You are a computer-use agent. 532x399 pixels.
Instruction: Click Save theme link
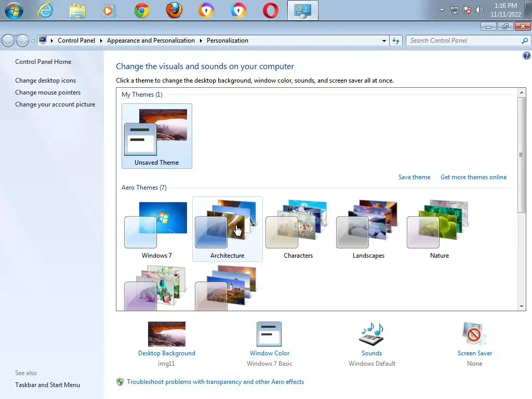coord(414,177)
